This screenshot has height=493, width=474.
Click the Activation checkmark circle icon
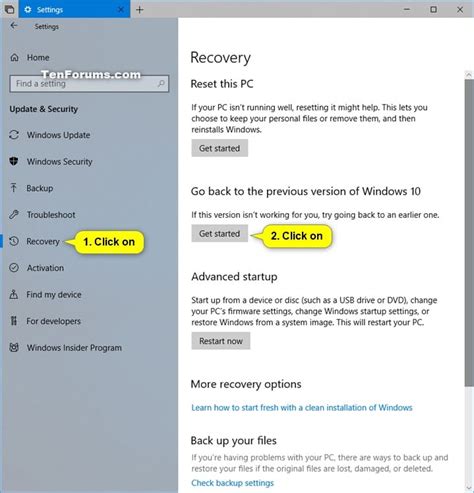pos(14,268)
